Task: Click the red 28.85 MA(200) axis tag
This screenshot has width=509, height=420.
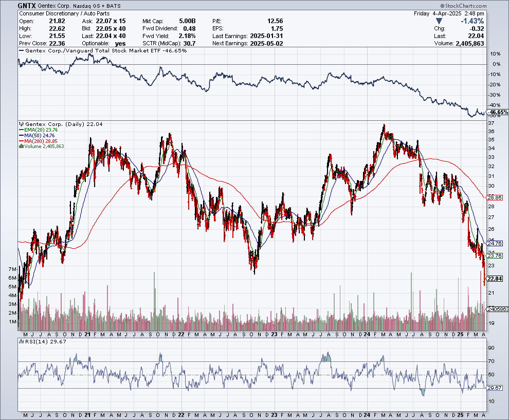Action: (495, 197)
